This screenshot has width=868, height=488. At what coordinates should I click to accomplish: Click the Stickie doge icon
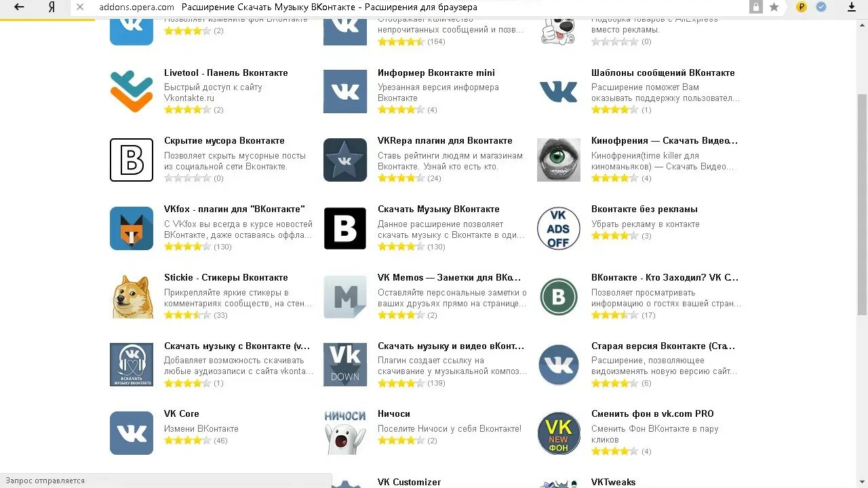click(132, 297)
